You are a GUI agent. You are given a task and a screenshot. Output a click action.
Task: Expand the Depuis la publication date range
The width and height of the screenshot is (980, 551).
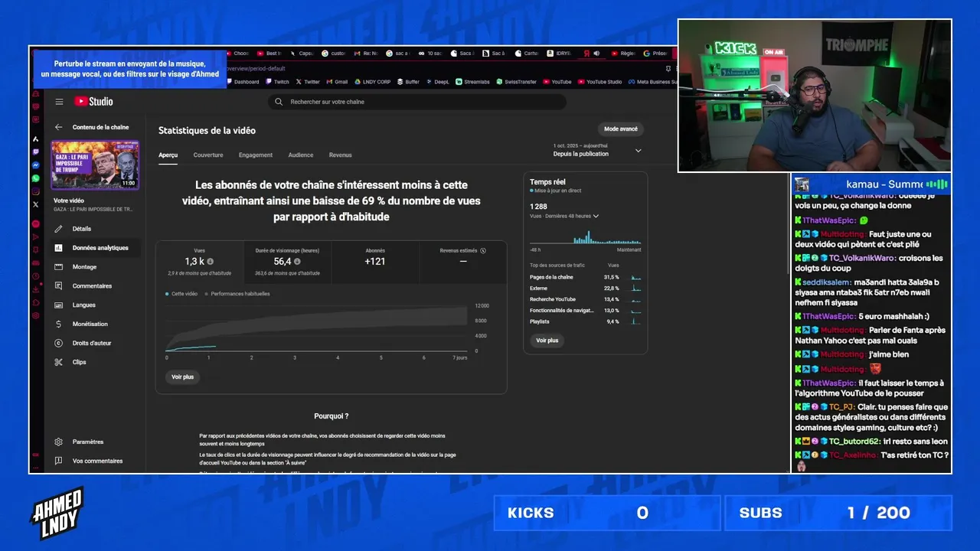(639, 151)
